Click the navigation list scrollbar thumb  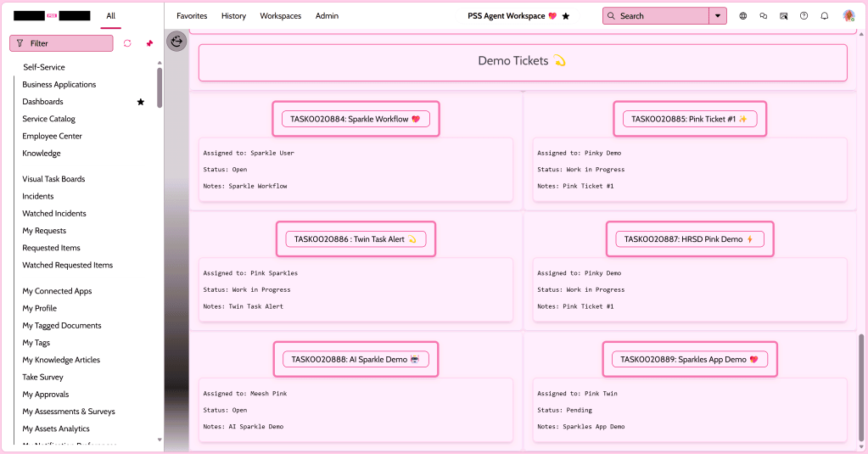click(x=160, y=87)
